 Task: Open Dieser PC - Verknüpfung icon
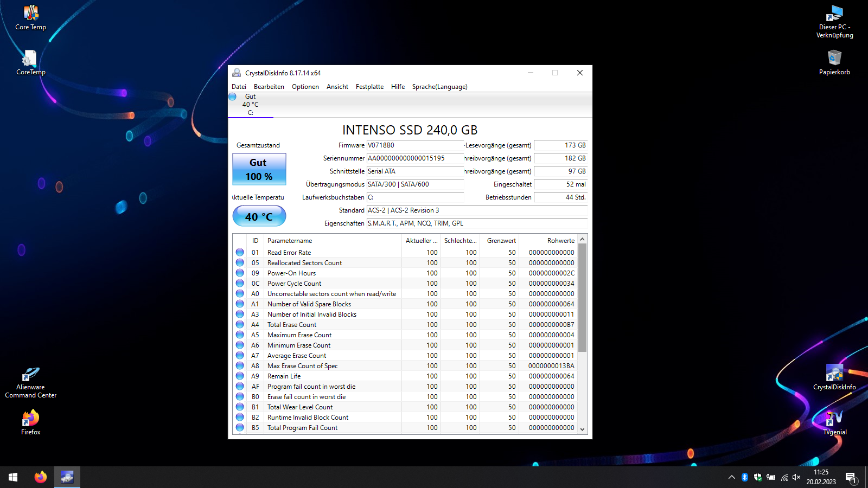pos(834,22)
